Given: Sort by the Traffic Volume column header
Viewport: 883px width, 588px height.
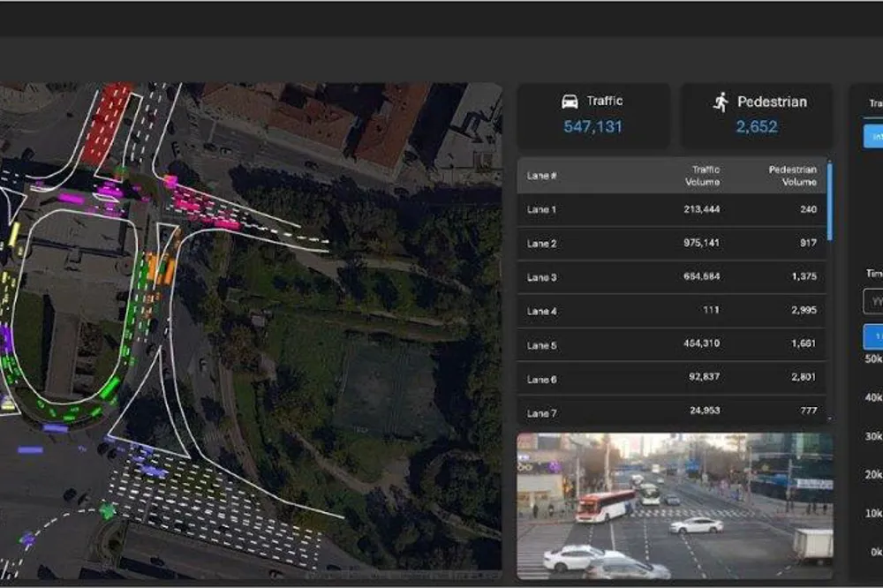Looking at the screenshot, I should click(703, 176).
